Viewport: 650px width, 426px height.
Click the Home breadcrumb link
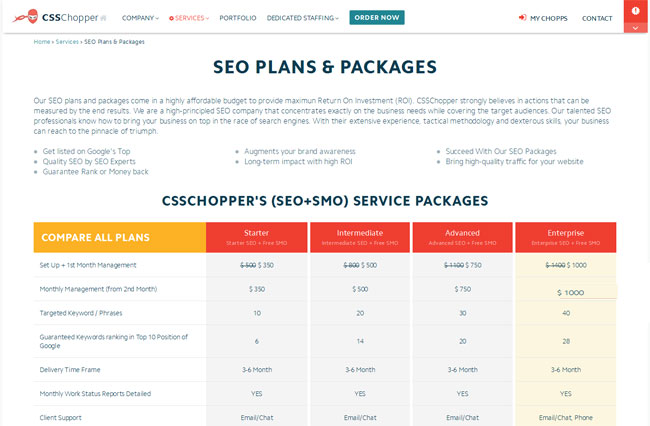(x=42, y=42)
